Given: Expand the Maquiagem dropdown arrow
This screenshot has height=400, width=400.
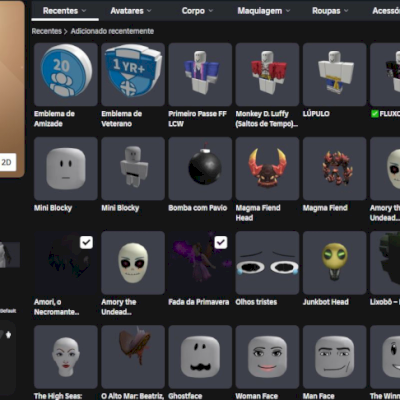Looking at the screenshot, I should click(x=288, y=11).
